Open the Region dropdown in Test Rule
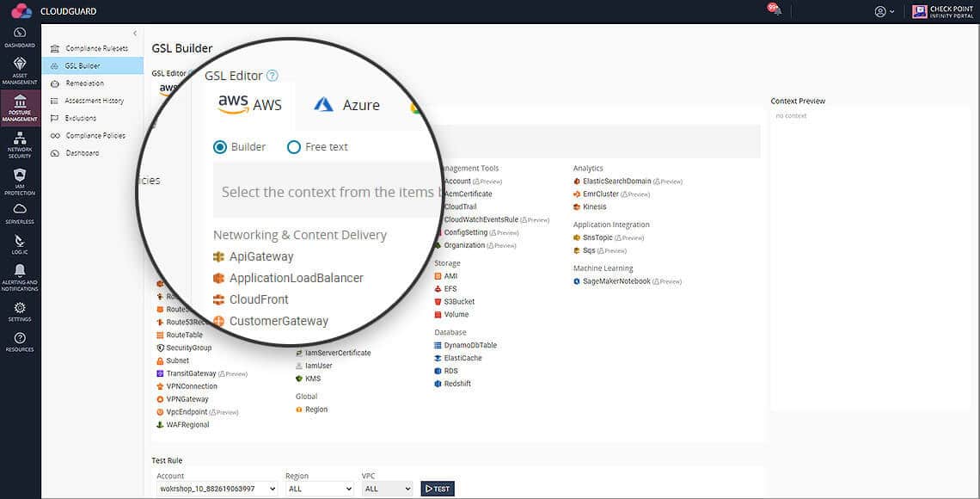This screenshot has width=980, height=499. coord(320,489)
